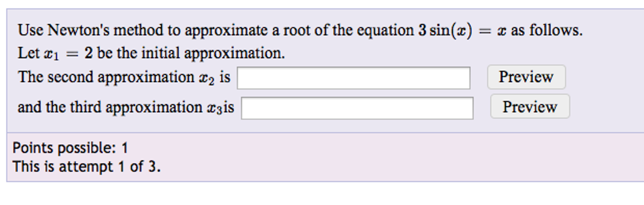Click the x1 = 2 expression
This screenshot has width=644, height=205.
68,53
